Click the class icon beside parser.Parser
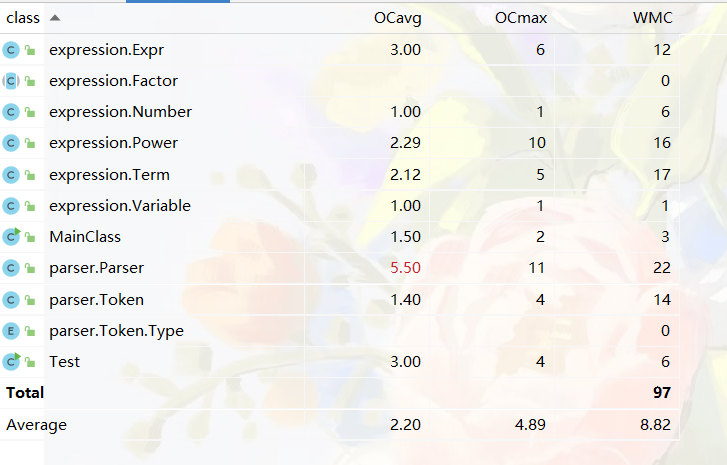 pos(11,268)
